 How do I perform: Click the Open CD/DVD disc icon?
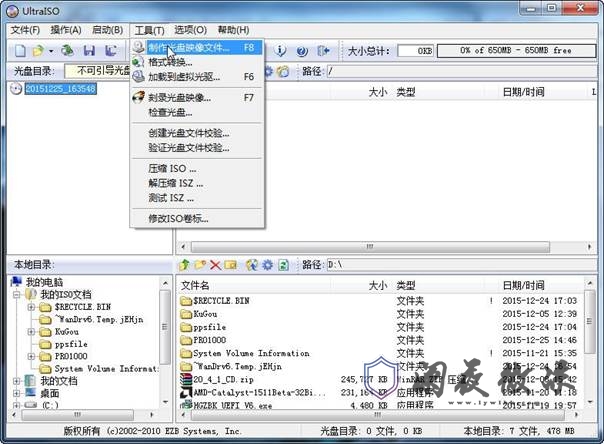pos(67,50)
